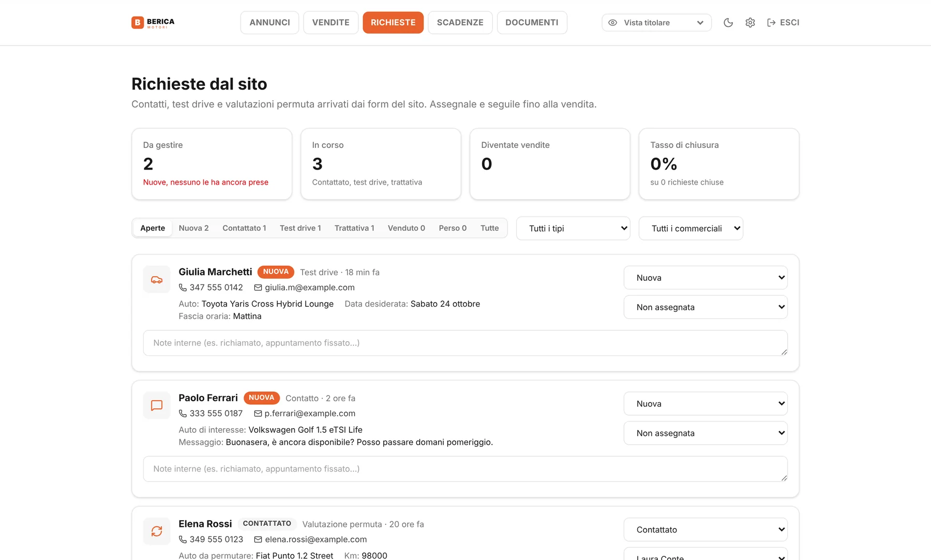
Task: Go to the VENDITE section
Action: [x=331, y=23]
